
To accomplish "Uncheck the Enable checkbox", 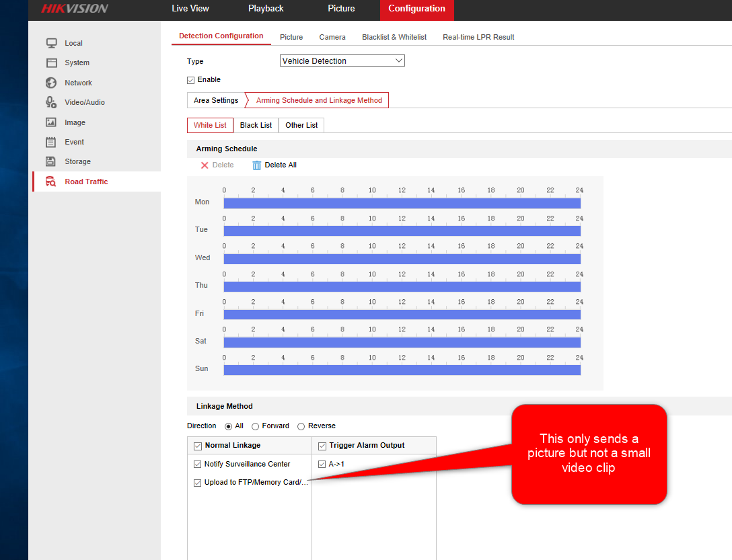I will [x=191, y=80].
